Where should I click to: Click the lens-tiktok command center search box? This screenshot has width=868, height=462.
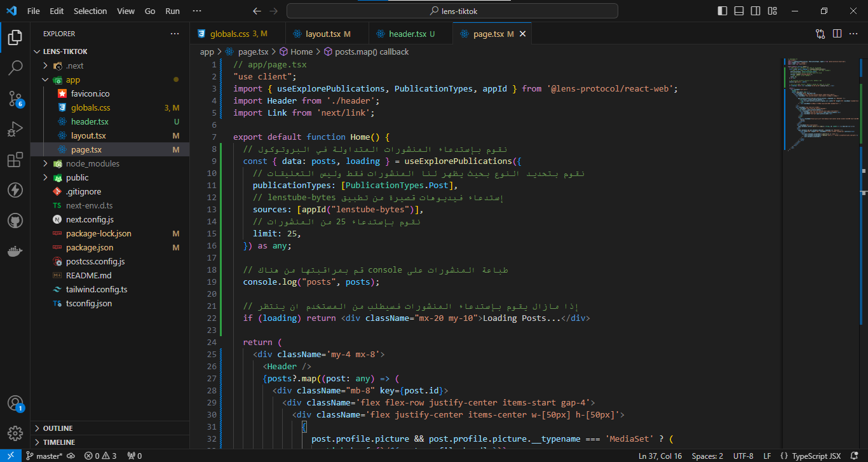[x=452, y=11]
